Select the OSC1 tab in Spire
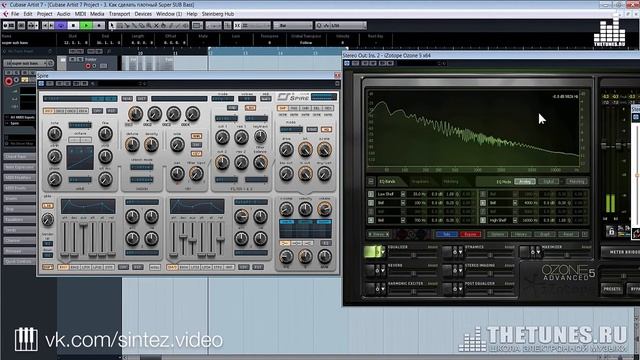The height and width of the screenshot is (360, 640). (49, 111)
